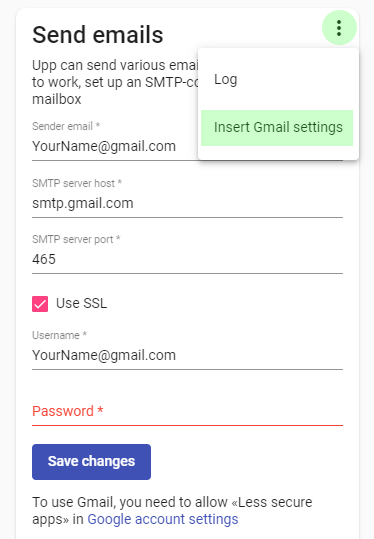This screenshot has height=539, width=374.
Task: Click the Username field label
Action: (59, 335)
